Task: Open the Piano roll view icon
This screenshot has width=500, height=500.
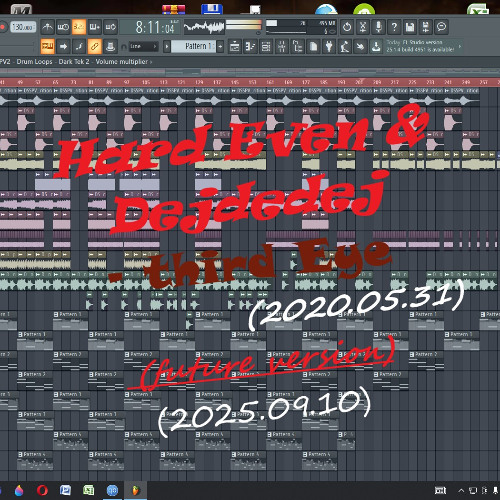Action: click(x=250, y=46)
